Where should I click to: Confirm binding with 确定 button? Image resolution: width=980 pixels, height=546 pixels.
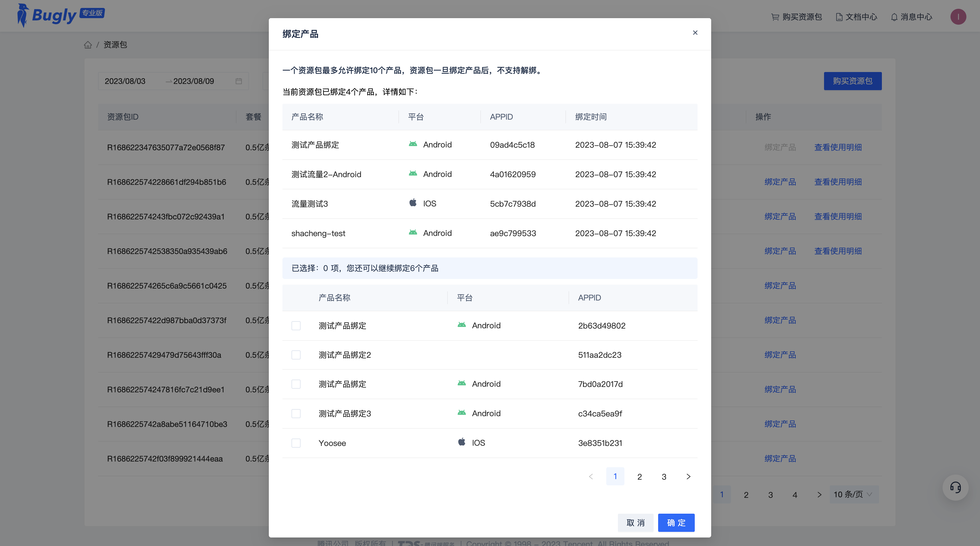[676, 523]
